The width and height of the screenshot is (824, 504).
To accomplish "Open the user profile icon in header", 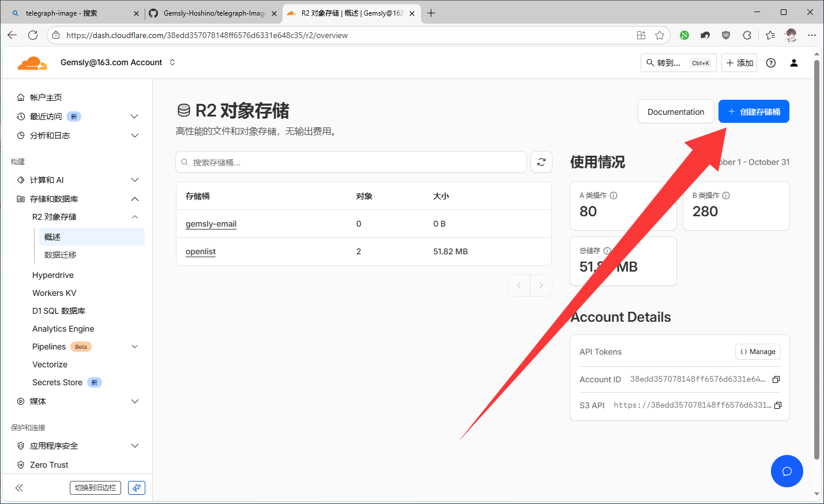I will pyautogui.click(x=793, y=63).
